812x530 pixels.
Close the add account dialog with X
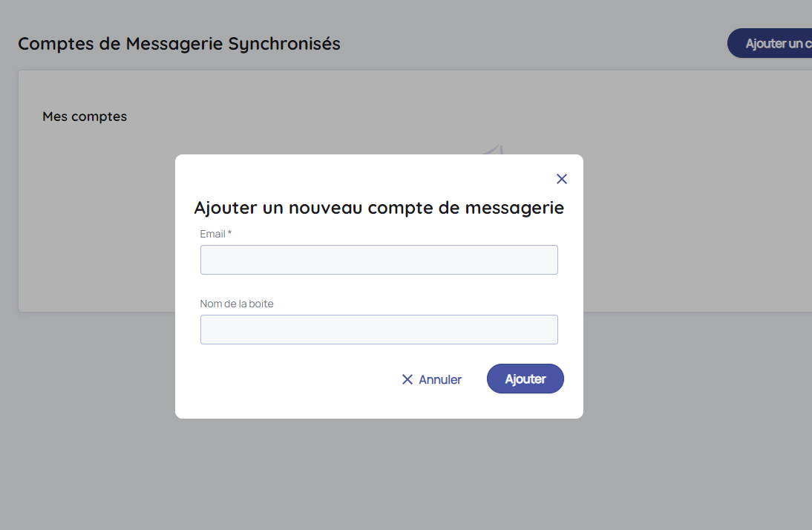coord(562,179)
